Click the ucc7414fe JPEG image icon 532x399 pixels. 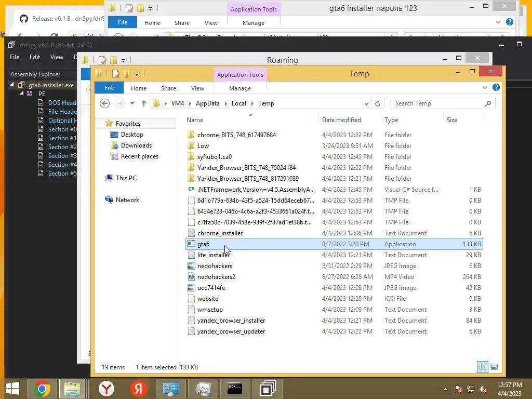191,287
